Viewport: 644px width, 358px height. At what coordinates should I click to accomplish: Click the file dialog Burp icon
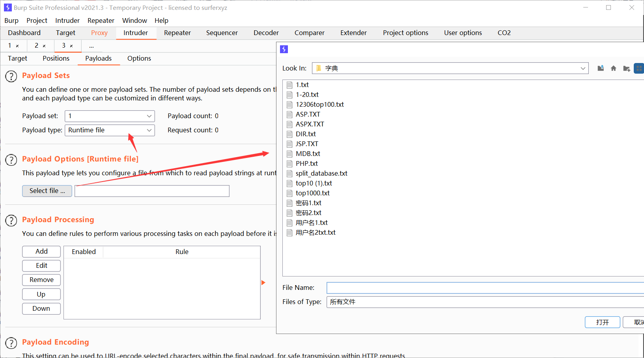tap(284, 49)
